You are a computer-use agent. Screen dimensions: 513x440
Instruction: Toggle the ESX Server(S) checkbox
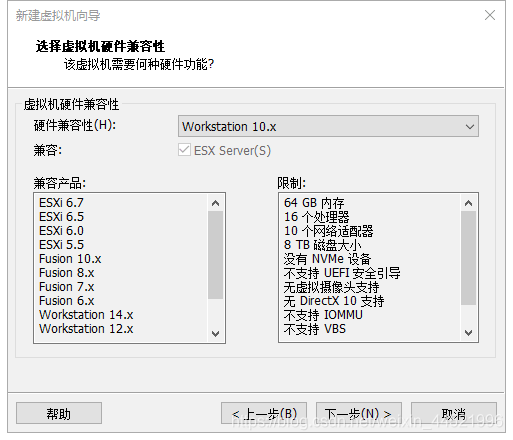point(184,150)
